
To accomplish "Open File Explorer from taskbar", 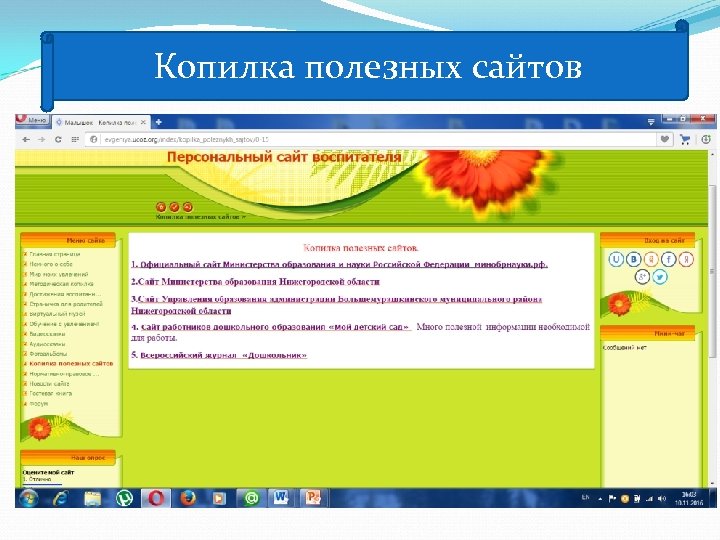I will [x=92, y=498].
